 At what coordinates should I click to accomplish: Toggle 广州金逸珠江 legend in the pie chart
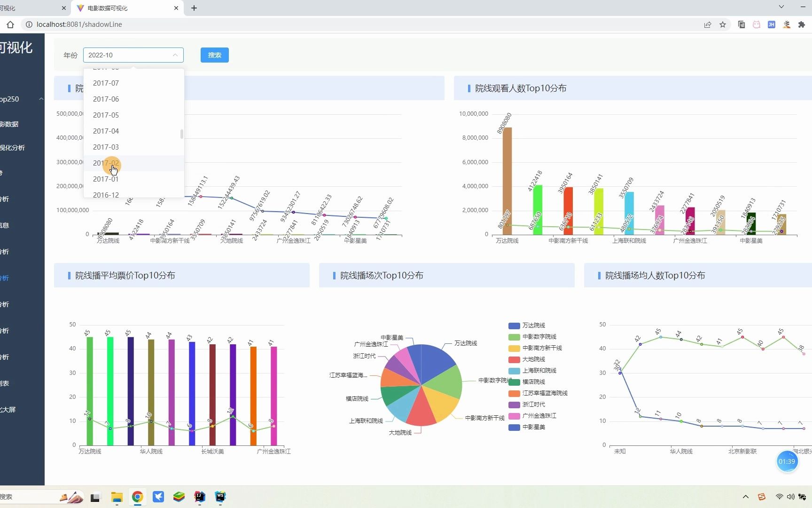[532, 416]
